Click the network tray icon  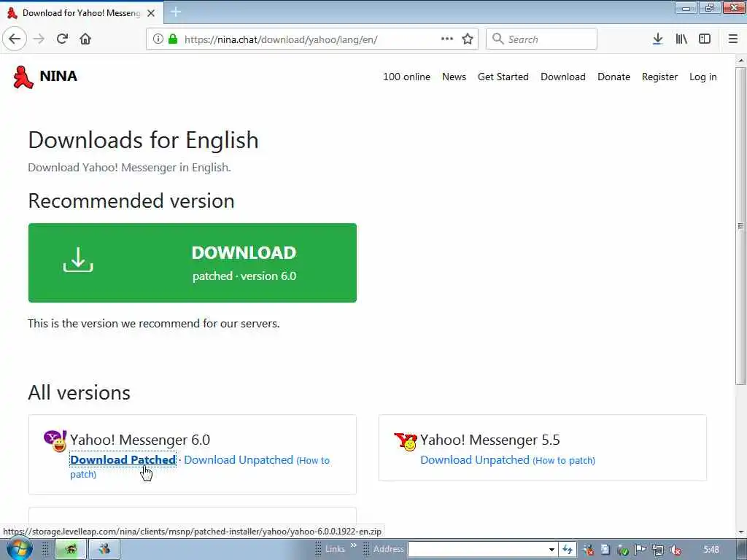click(x=657, y=550)
